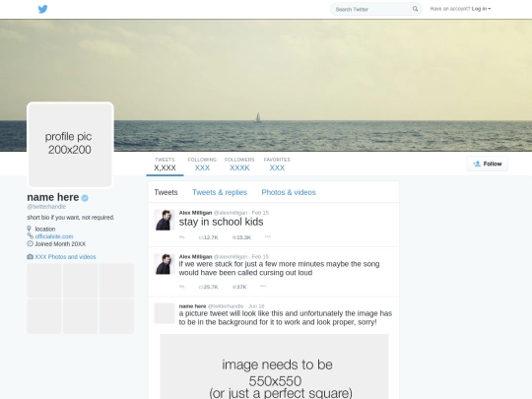532x399 pixels.
Task: Retweet the tweet with 12.7K retweets
Action: (208, 237)
